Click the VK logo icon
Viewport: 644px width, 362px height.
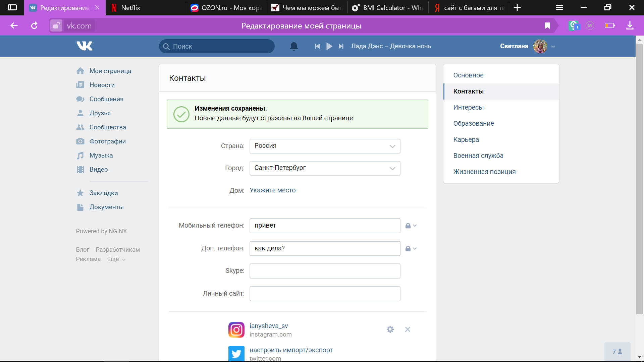84,46
